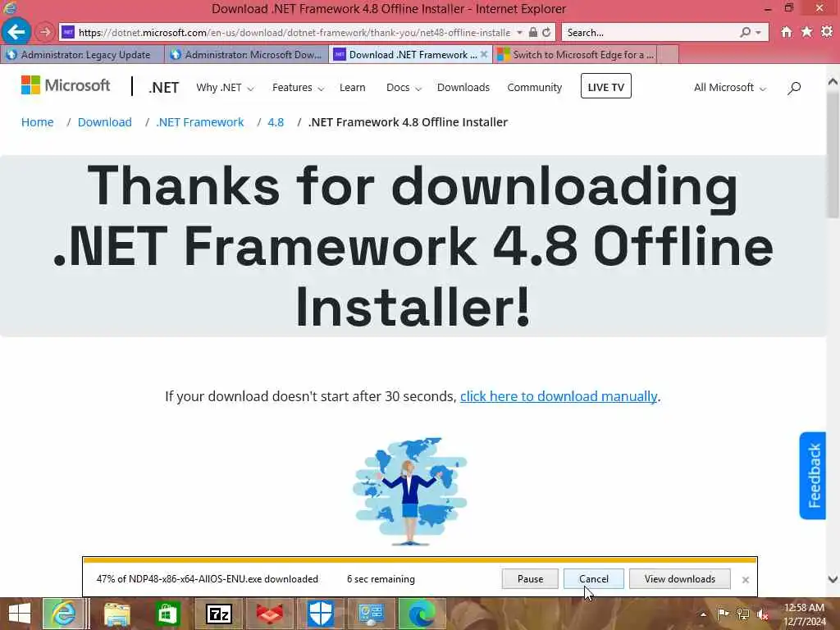Pause the NDP48 download

(531, 579)
